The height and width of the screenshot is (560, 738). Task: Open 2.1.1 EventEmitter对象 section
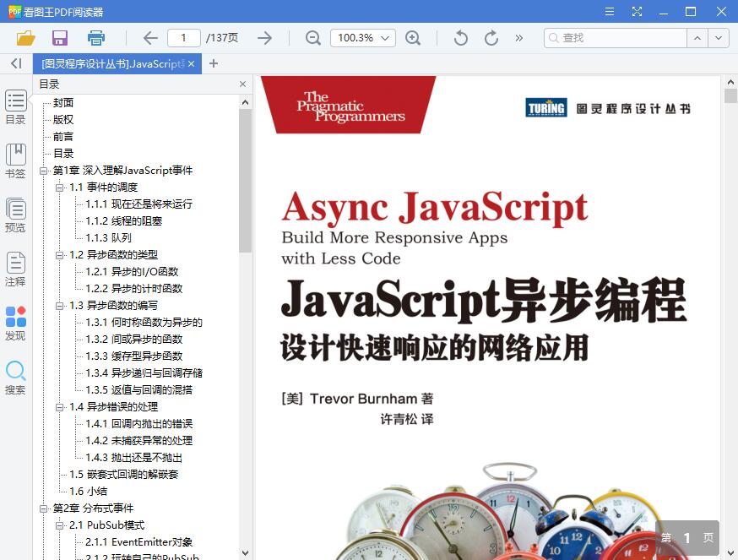[138, 542]
